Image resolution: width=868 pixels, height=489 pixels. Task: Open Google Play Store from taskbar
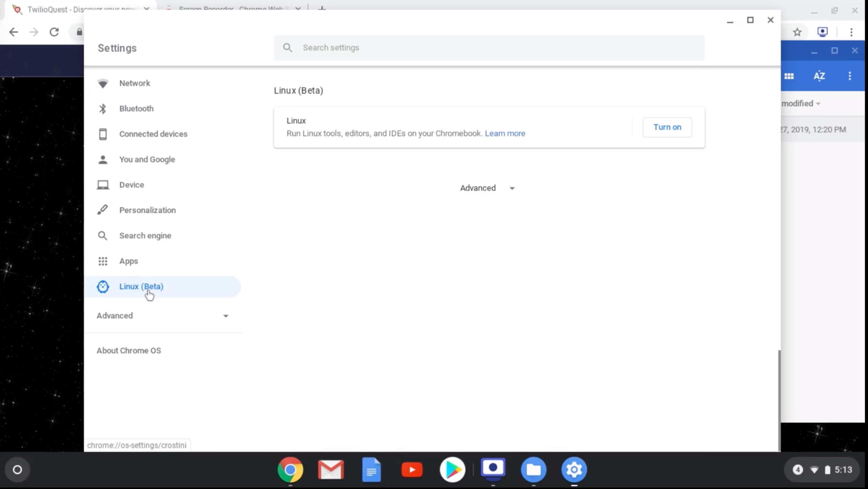pos(452,470)
